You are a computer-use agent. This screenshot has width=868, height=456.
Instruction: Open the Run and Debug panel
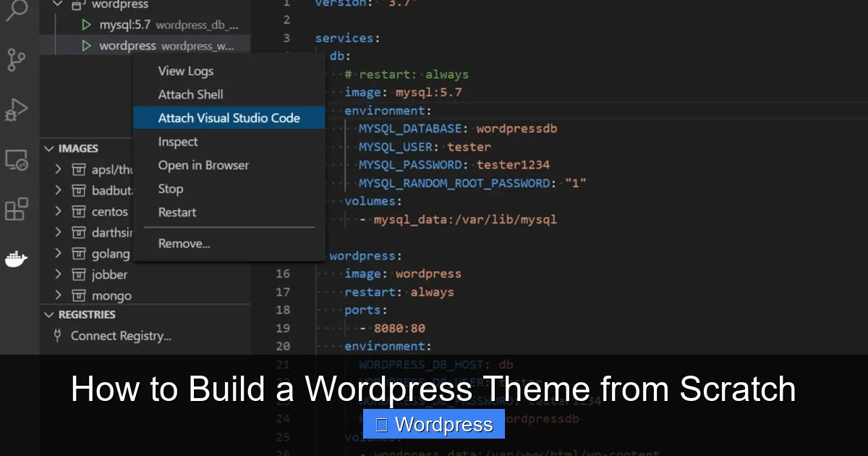(17, 110)
